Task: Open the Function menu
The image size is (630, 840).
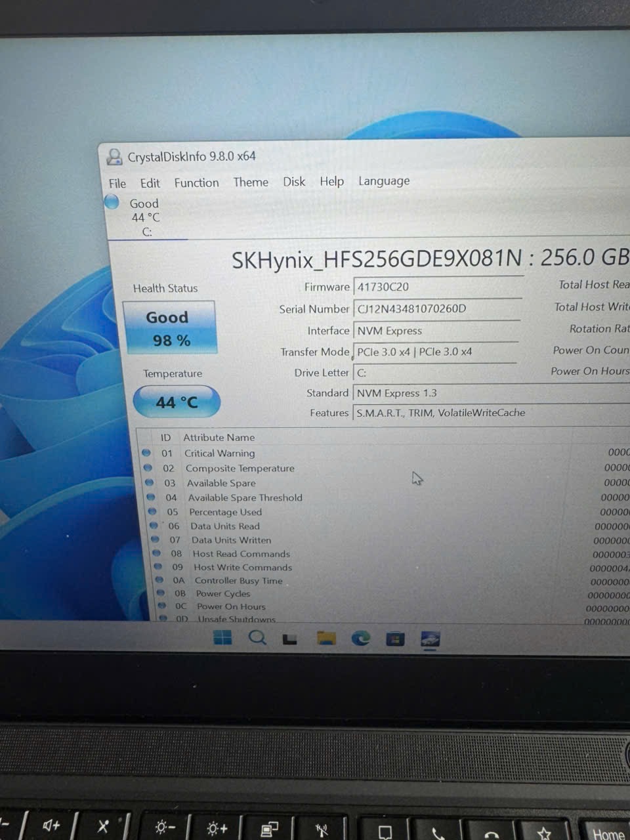Action: tap(196, 183)
